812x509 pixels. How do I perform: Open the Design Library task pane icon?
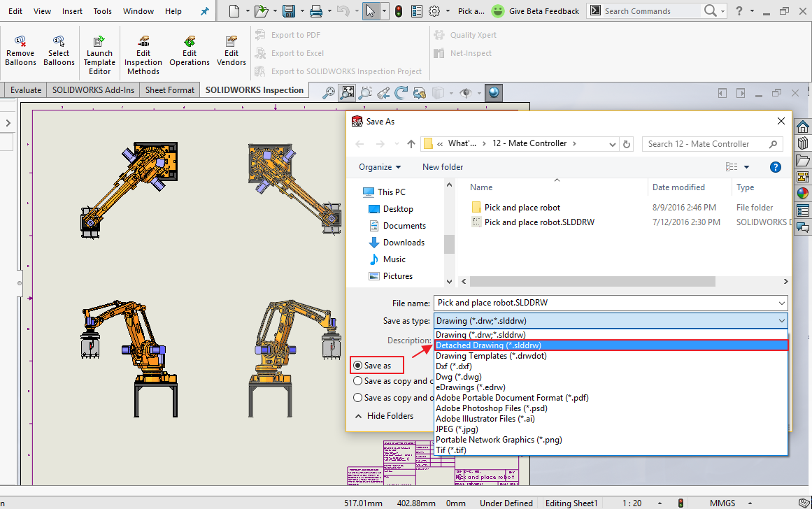803,143
